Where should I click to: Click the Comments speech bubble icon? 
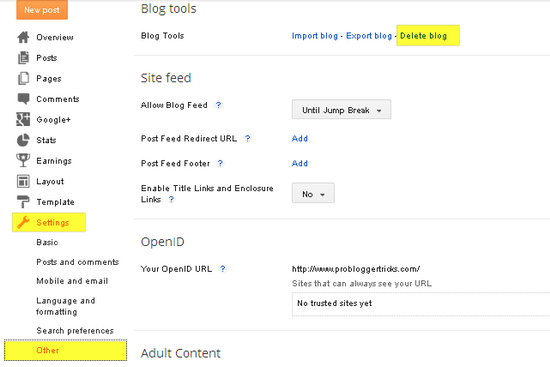coord(23,99)
